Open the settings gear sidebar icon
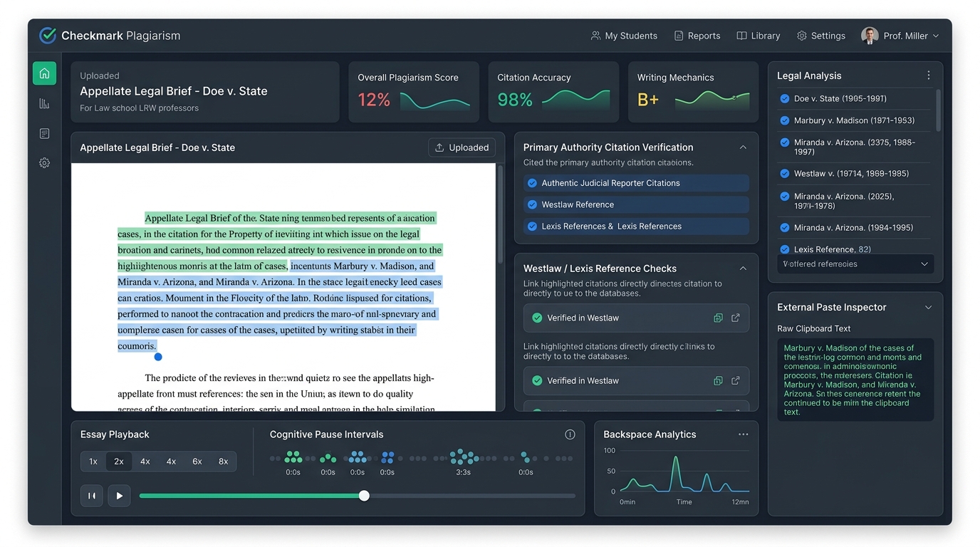 coord(44,163)
